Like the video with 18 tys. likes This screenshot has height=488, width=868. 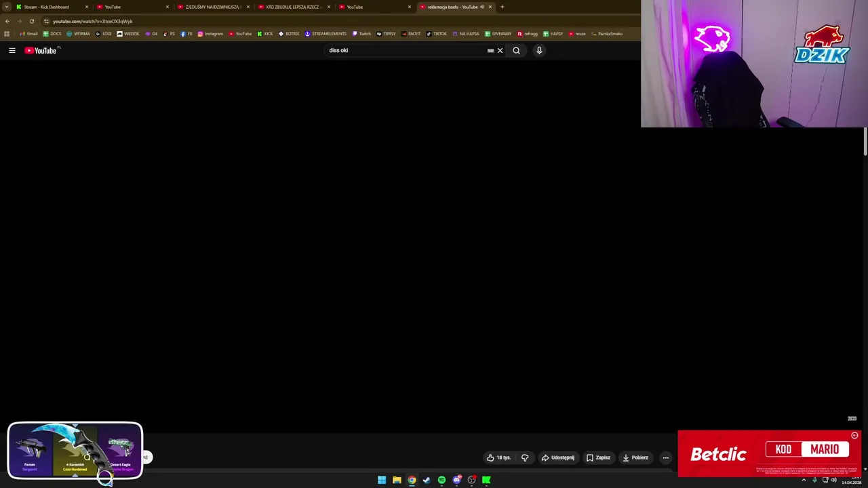[498, 457]
